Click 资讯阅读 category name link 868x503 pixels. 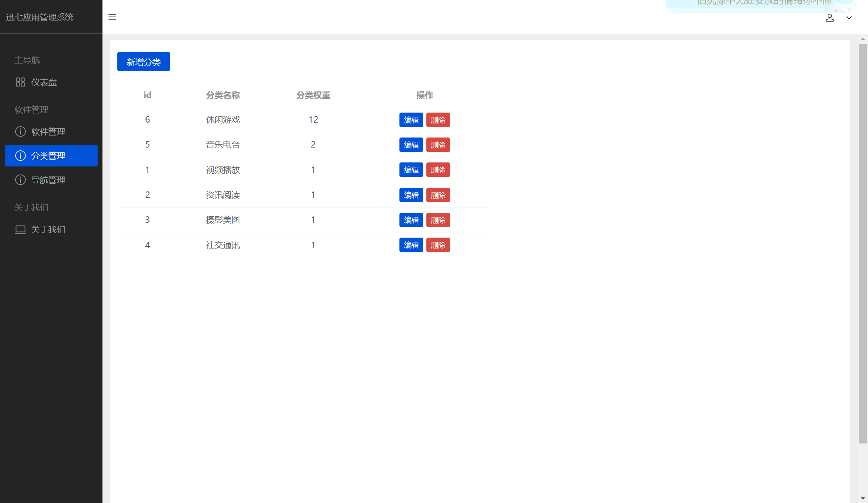(x=223, y=195)
